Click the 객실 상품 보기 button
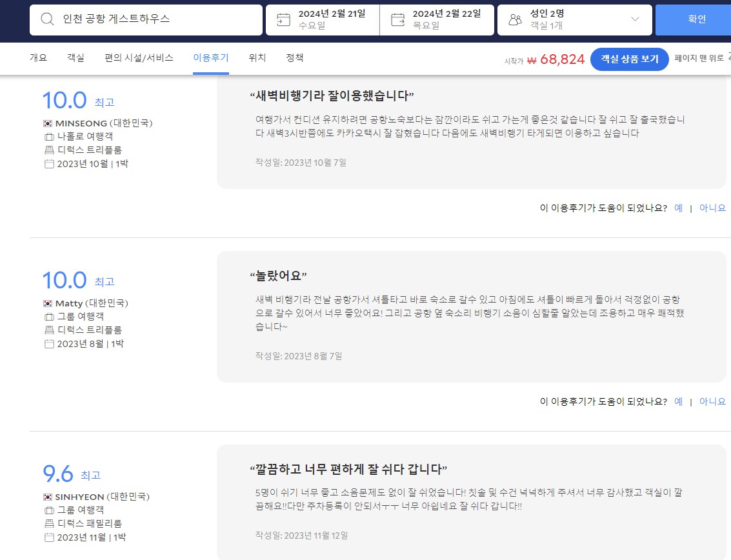 [x=629, y=59]
